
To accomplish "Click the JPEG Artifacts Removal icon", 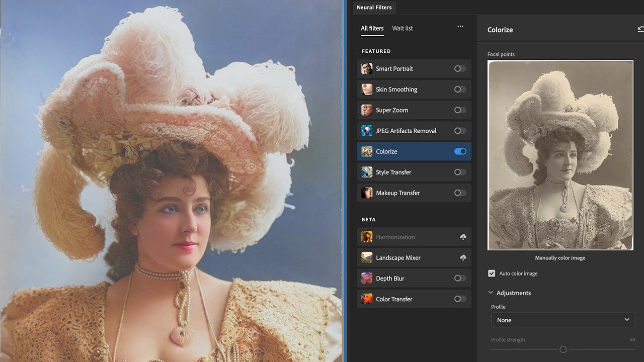I will pyautogui.click(x=367, y=131).
